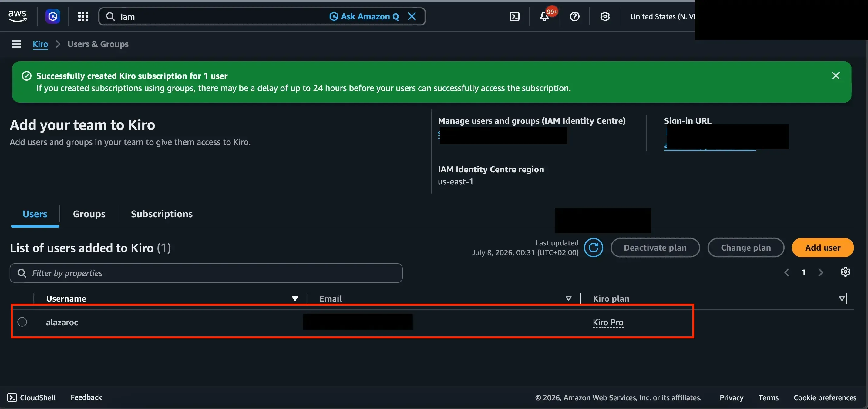Image resolution: width=868 pixels, height=409 pixels.
Task: Click the Change plan button
Action: (746, 248)
